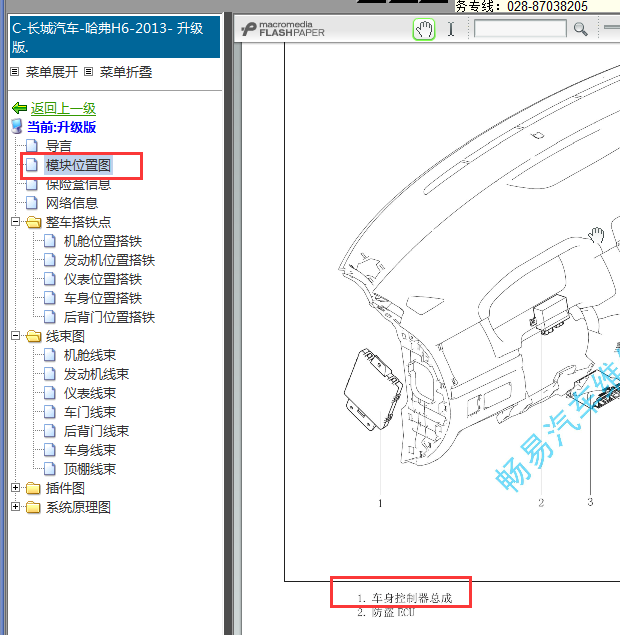Viewport: 620px width, 635px height.
Task: Click the FlashPaper search text field
Action: (520, 29)
